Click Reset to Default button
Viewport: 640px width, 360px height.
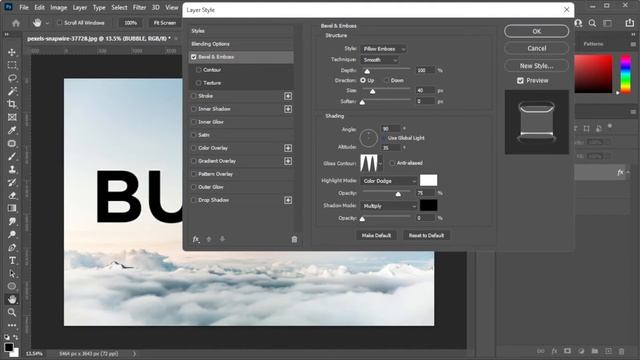tap(426, 236)
